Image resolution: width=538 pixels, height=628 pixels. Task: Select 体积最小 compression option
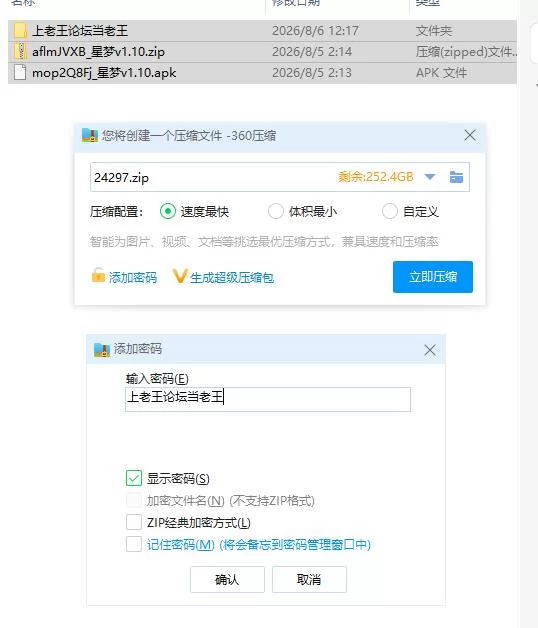(276, 211)
